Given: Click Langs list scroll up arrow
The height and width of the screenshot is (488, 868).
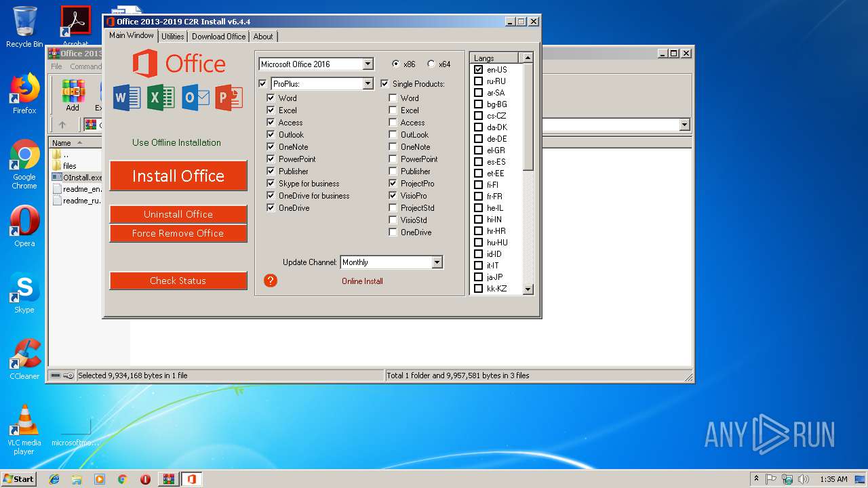Looking at the screenshot, I should click(528, 58).
